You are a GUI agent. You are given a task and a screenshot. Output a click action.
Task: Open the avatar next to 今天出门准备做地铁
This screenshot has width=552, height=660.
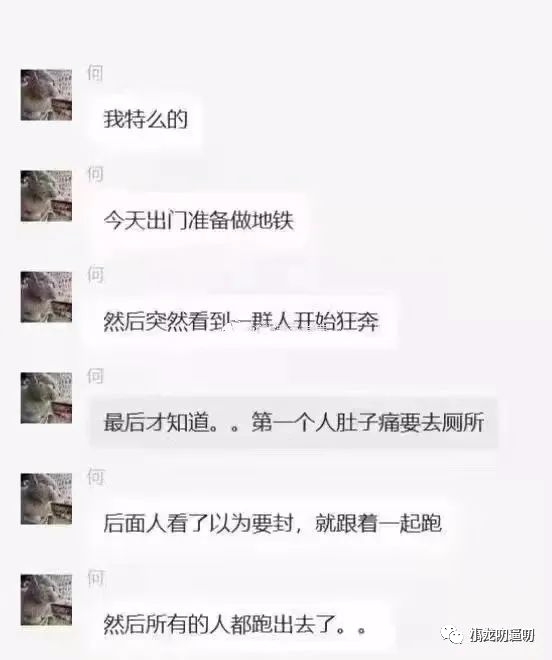click(46, 196)
